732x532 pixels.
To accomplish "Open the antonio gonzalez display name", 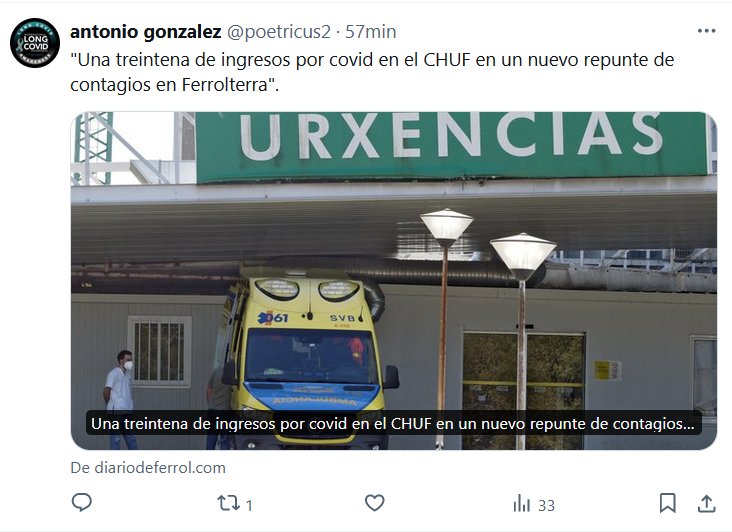I will pos(146,32).
